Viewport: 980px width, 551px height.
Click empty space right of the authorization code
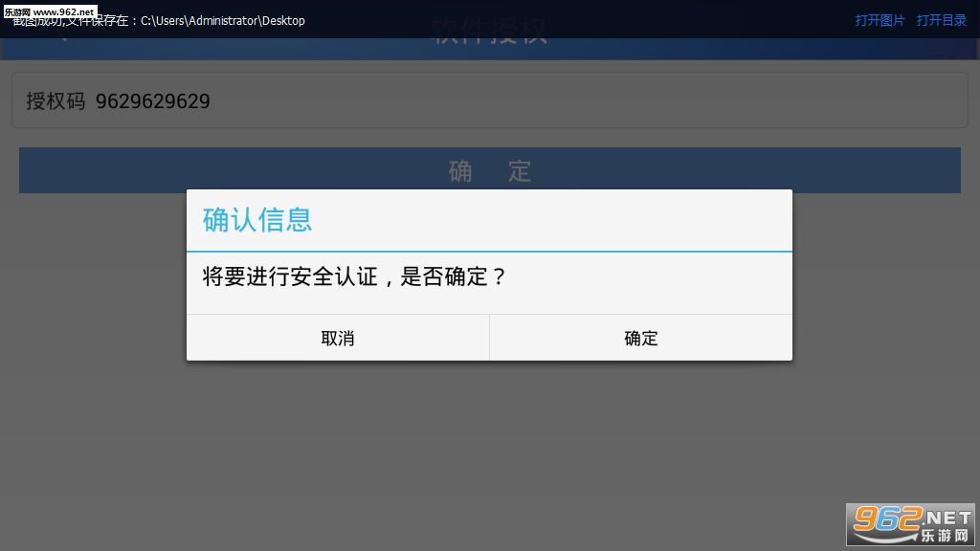click(574, 100)
